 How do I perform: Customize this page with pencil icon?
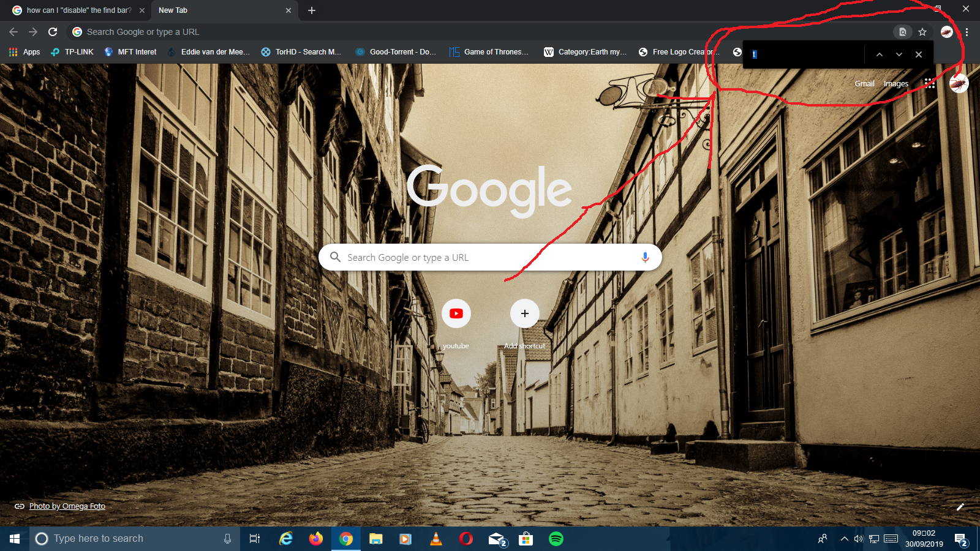pyautogui.click(x=960, y=507)
